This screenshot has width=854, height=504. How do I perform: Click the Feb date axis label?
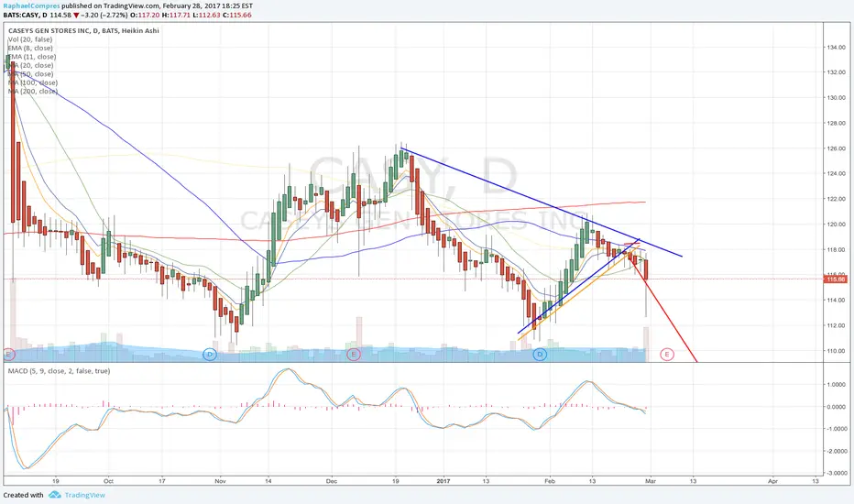coord(550,481)
